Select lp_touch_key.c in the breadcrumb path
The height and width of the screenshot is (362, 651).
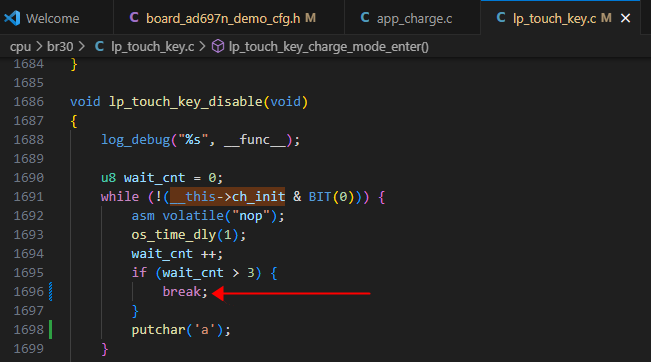pos(152,46)
